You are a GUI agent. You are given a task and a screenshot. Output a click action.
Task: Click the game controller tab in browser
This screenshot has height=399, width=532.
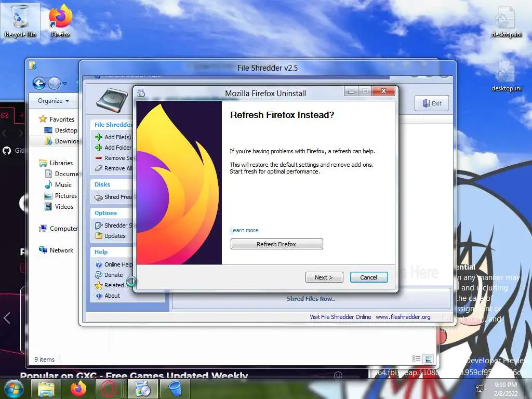[5, 116]
